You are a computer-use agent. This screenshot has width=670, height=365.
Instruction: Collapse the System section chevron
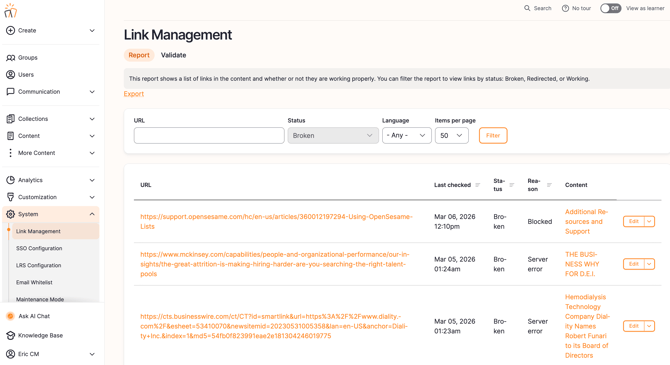[x=92, y=214]
